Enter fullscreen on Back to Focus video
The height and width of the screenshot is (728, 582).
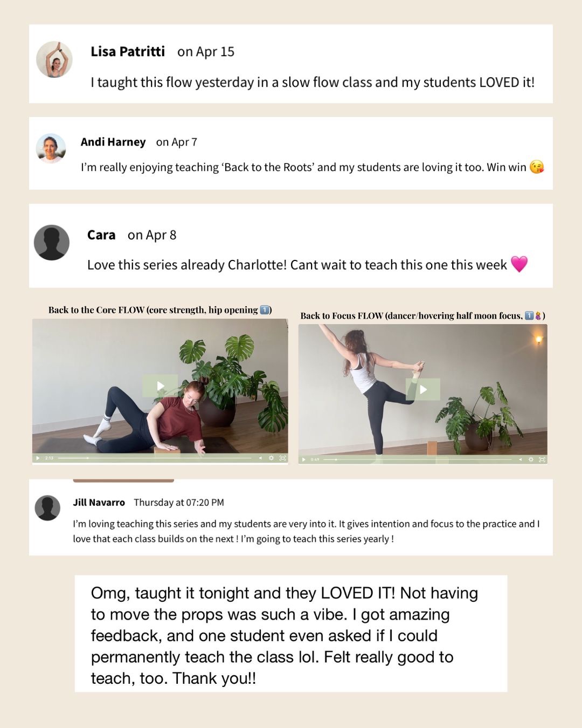(542, 459)
